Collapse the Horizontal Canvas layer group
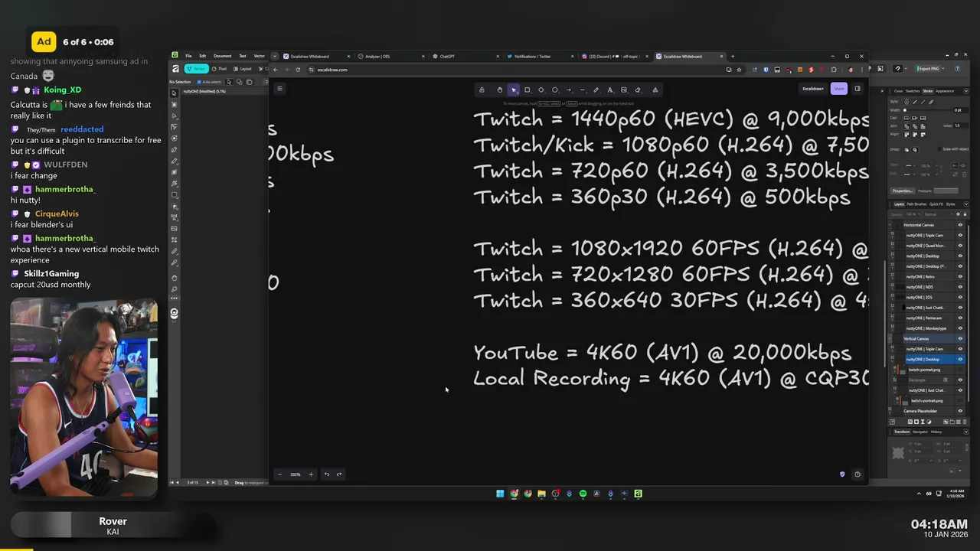The width and height of the screenshot is (980, 551). click(x=890, y=225)
